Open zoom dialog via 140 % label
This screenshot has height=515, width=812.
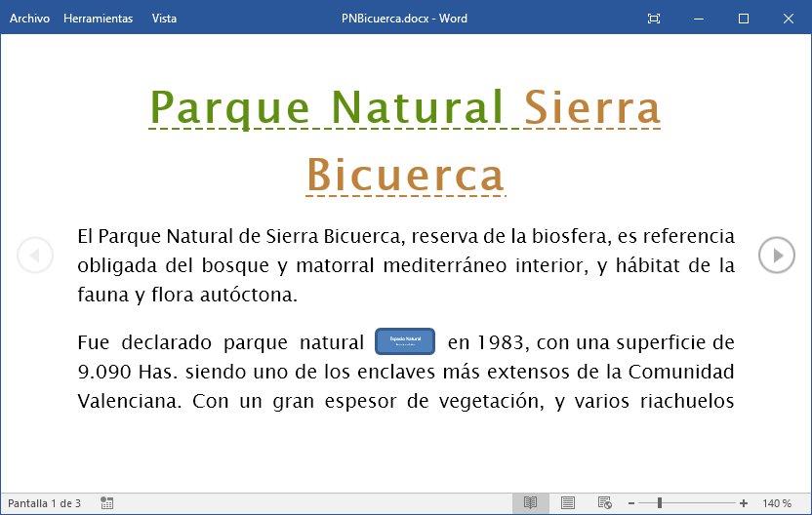(x=777, y=503)
